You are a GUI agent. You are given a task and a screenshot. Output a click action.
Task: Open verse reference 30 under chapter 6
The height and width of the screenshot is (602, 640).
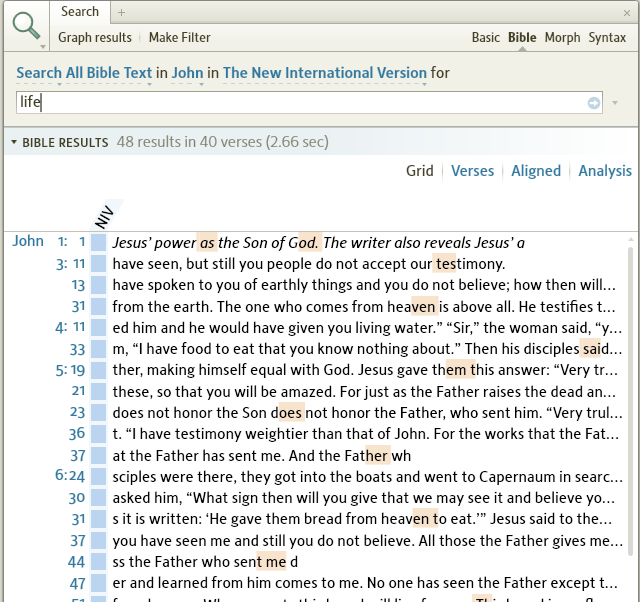(77, 498)
